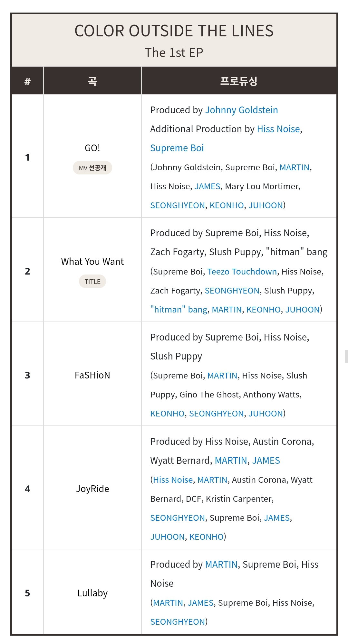Viewport: 348px width, 644px height.
Task: Open SEONGHYEON link in Lullaby row
Action: 178,622
